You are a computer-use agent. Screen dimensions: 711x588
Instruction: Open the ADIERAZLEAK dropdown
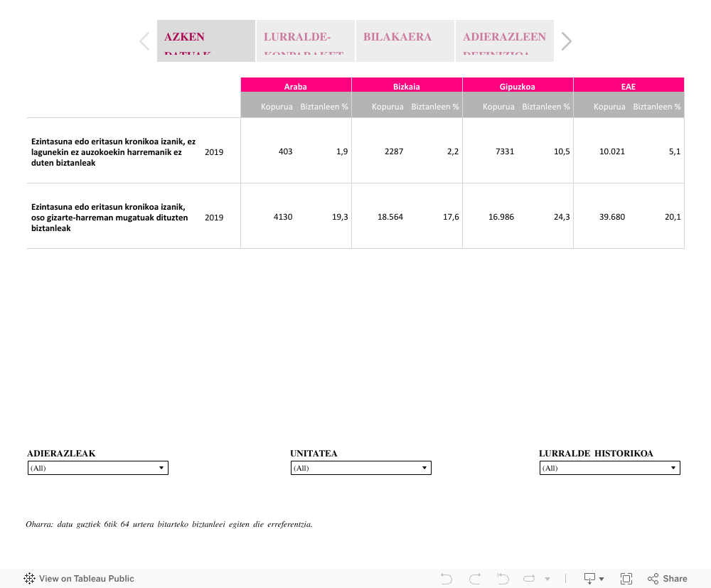coord(98,468)
